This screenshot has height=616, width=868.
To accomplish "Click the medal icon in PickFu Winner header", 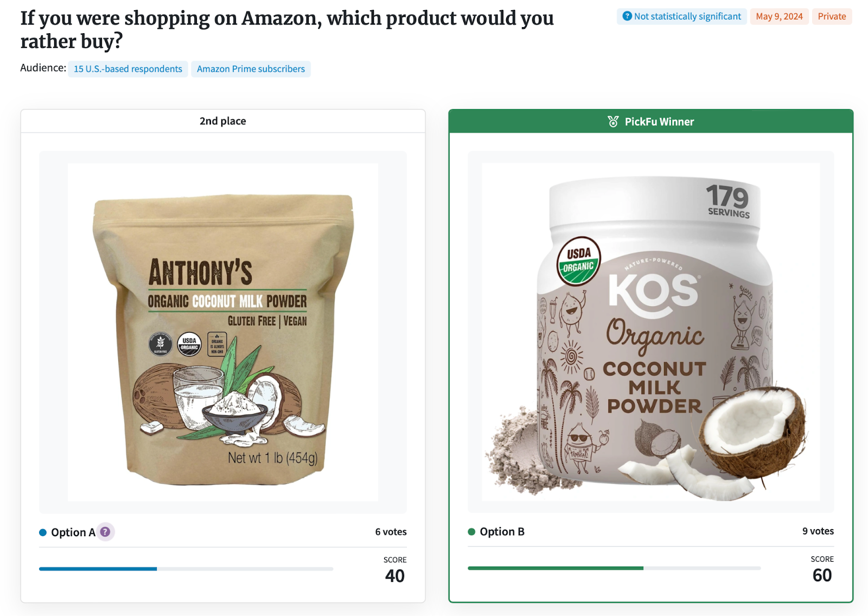I will [613, 122].
